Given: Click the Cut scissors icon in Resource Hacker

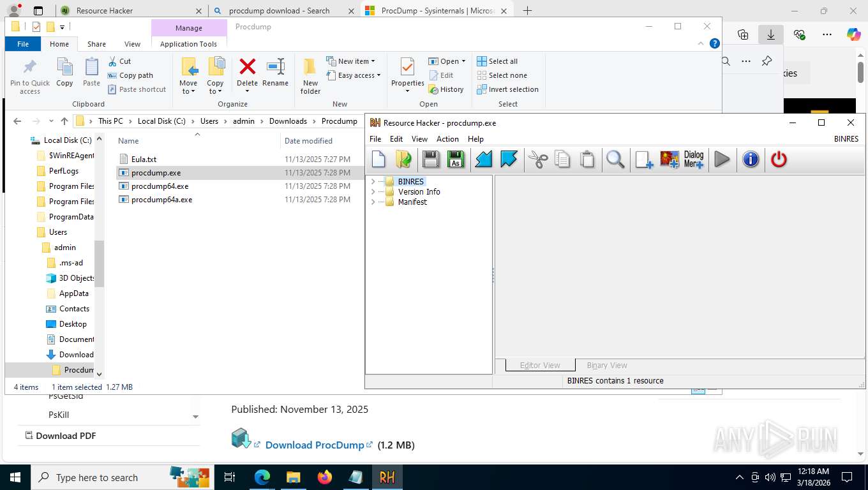Looking at the screenshot, I should click(x=538, y=160).
